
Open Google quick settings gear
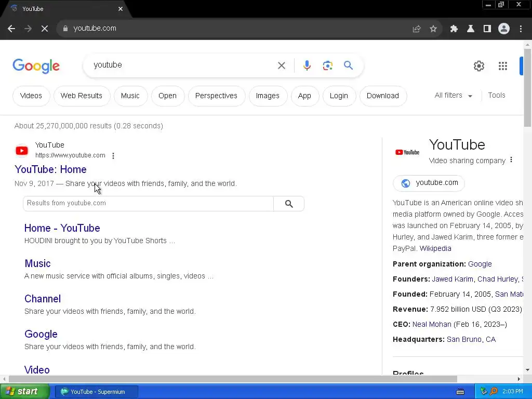pyautogui.click(x=479, y=66)
